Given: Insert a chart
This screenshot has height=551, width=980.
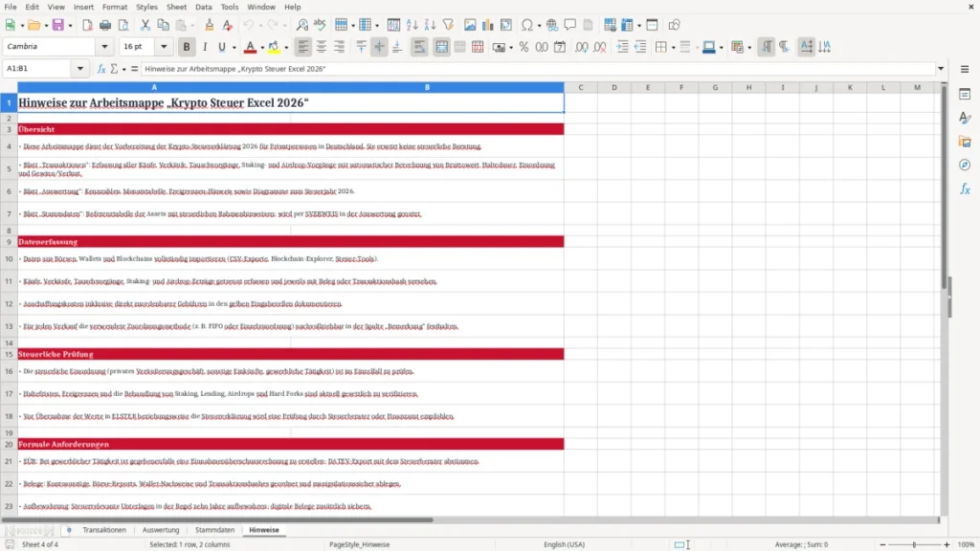Looking at the screenshot, I should pos(488,25).
